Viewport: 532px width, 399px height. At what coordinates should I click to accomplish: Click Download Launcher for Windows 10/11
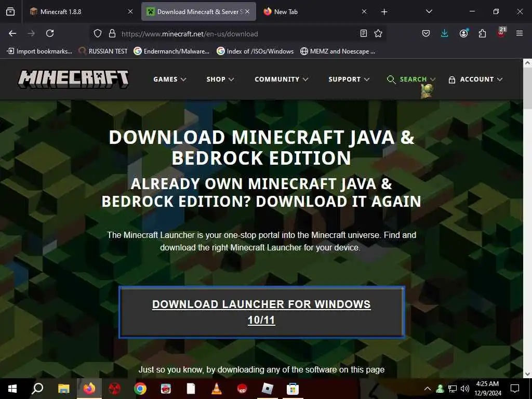[261, 312]
